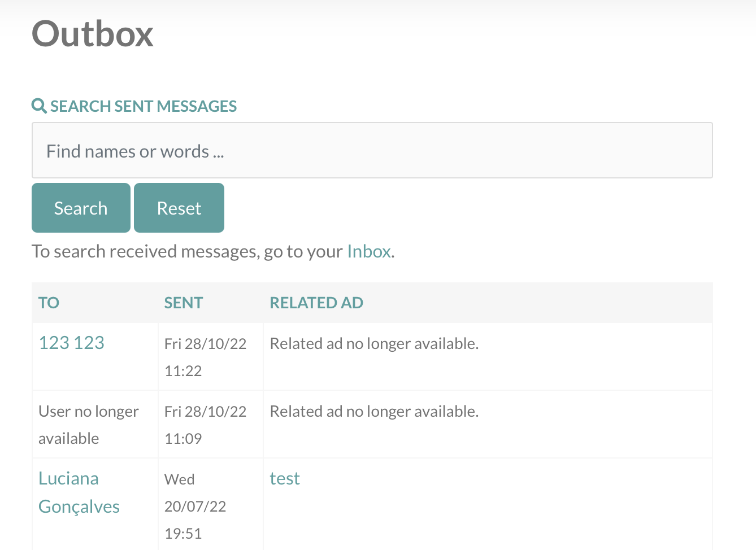The height and width of the screenshot is (550, 756).
Task: Click the To search received messages text
Action: 213,251
